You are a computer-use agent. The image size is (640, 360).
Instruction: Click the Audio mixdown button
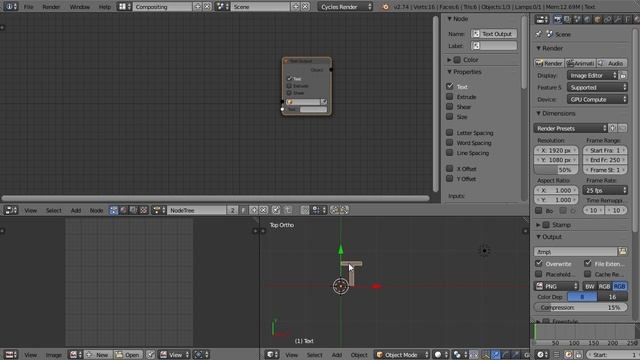click(611, 63)
